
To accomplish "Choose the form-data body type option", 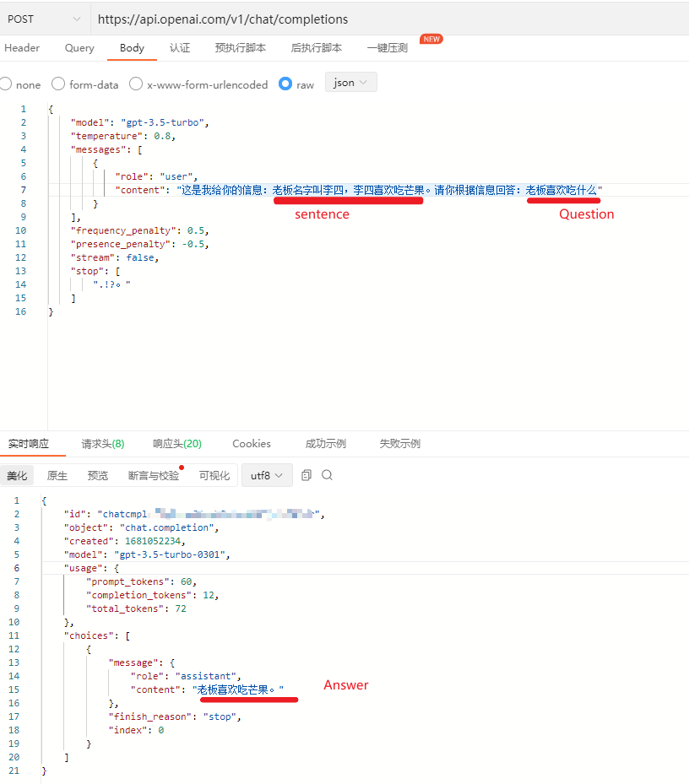I will [58, 84].
